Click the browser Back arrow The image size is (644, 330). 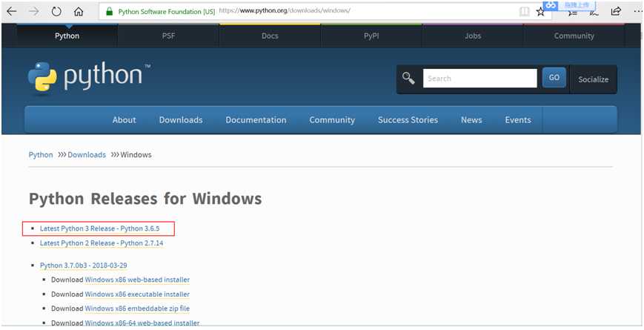[12, 12]
